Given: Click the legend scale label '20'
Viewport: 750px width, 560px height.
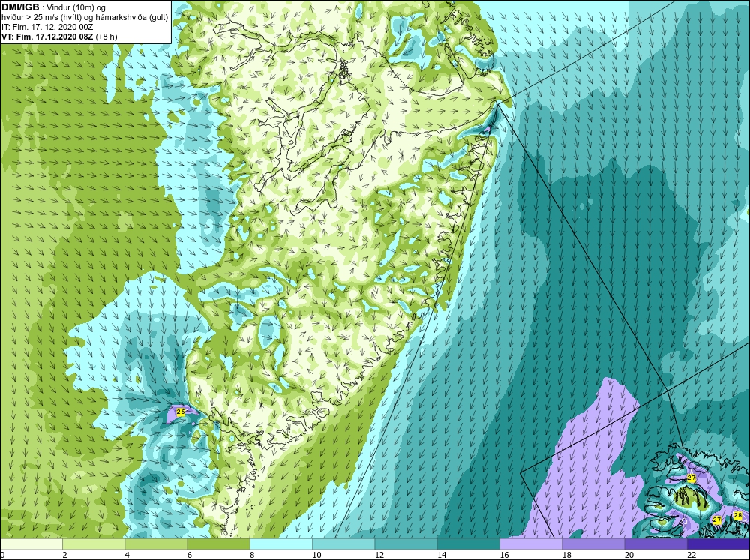Looking at the screenshot, I should click(x=629, y=555).
